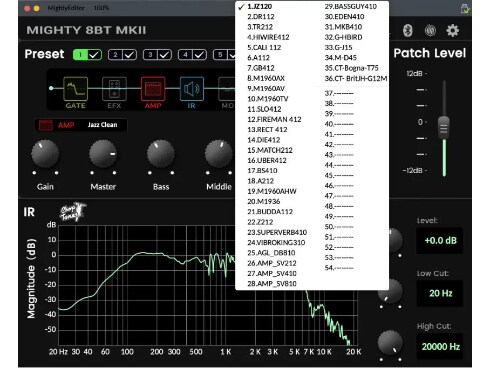Open Bluetooth connection icon
This screenshot has height=368, width=490.
pos(407,30)
